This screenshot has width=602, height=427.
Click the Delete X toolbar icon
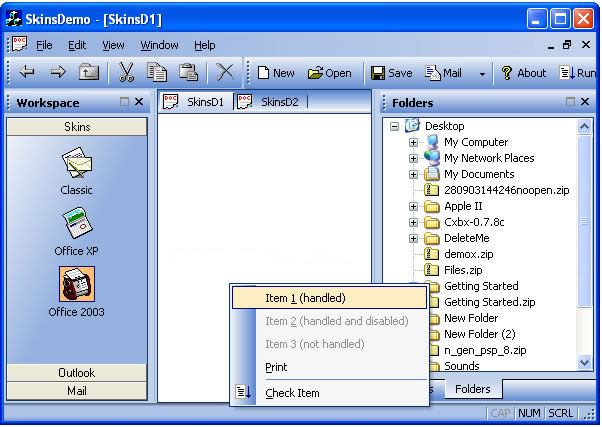pos(225,72)
